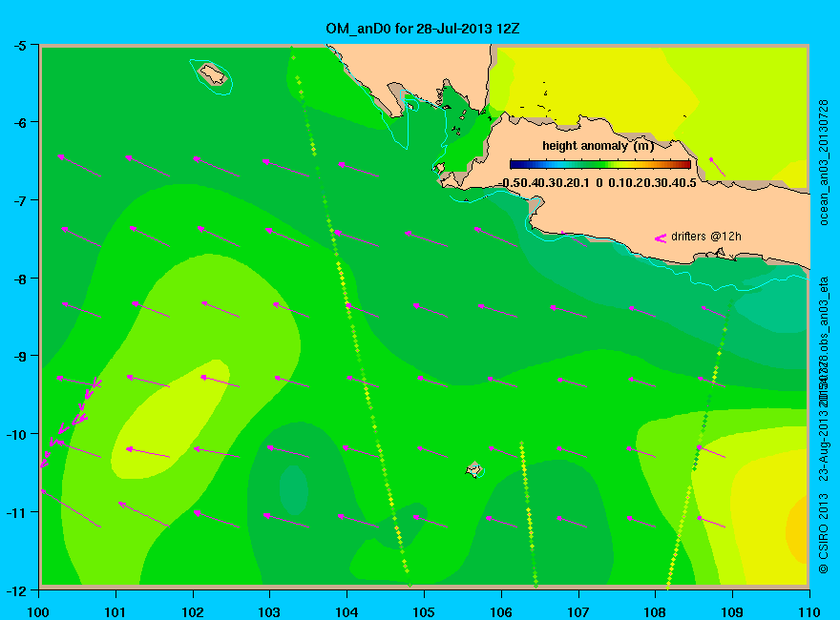840x620 pixels.
Task: Click the plot title OM_anD0 for 28-Jul-2013 12Z
Action: point(422,29)
